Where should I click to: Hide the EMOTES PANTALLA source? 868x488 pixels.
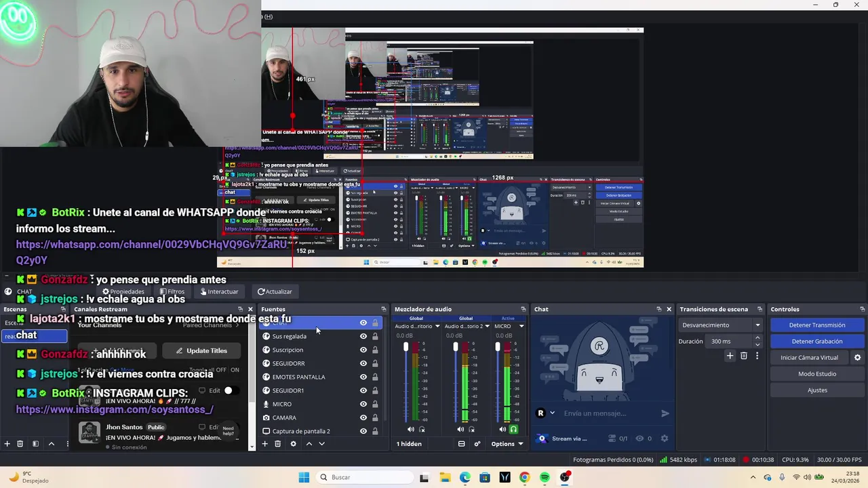pyautogui.click(x=363, y=377)
